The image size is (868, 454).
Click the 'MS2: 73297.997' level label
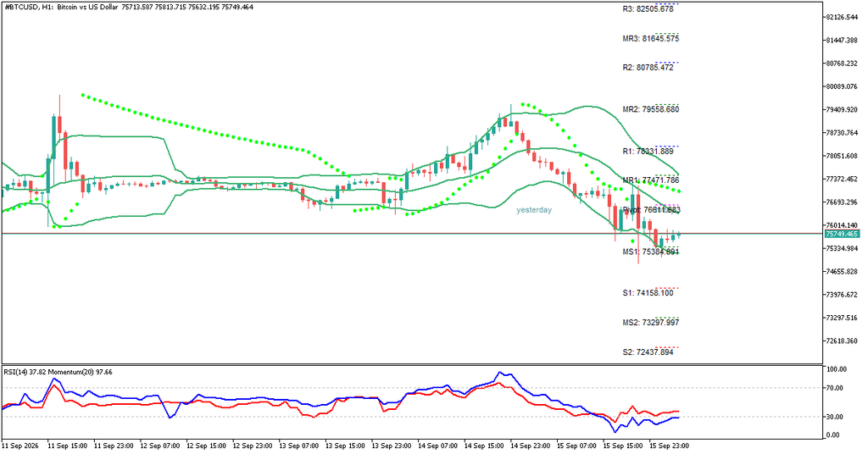click(650, 323)
